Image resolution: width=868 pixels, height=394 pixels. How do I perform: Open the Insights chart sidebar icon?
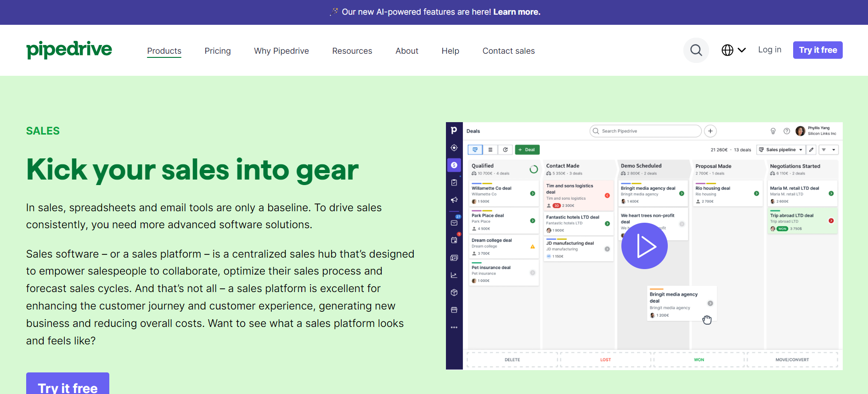point(454,275)
